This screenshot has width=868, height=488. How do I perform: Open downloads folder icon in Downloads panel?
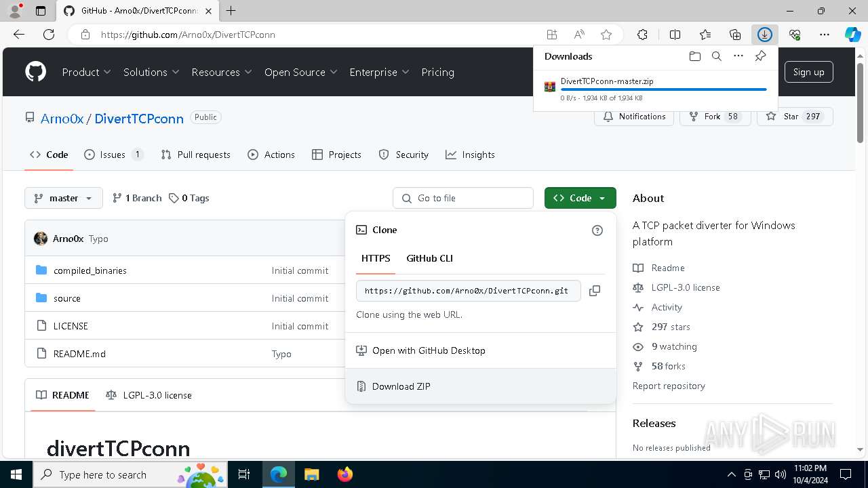coord(694,56)
